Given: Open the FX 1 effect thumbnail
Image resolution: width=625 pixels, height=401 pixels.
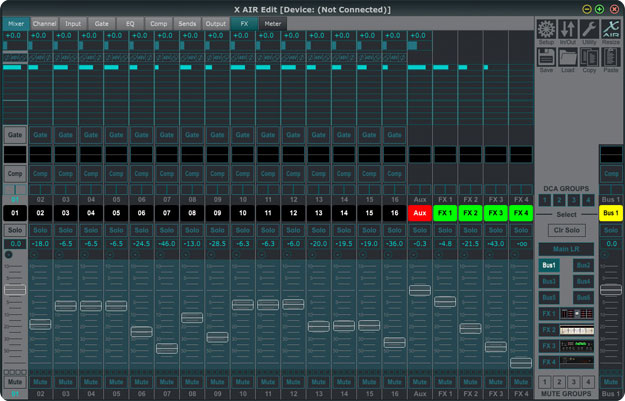Looking at the screenshot, I should pyautogui.click(x=577, y=314).
